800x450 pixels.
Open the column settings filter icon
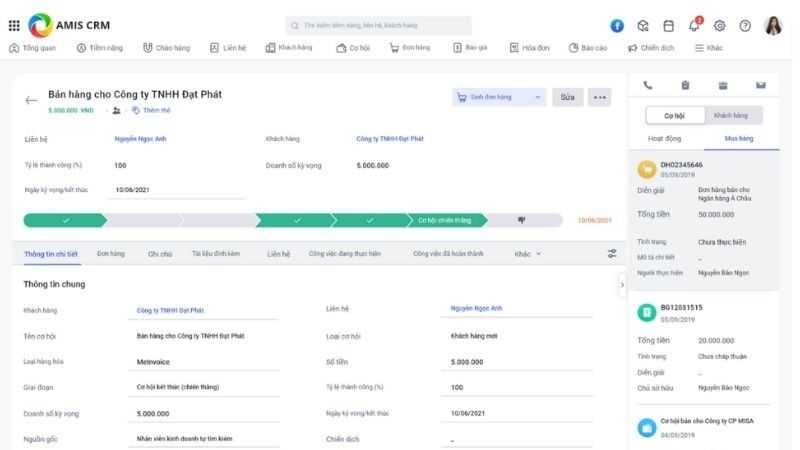612,254
